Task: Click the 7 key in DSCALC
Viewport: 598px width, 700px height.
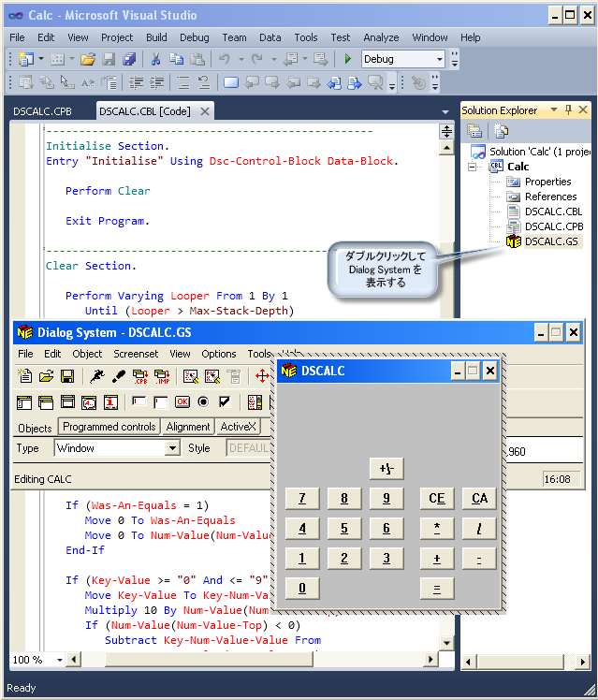Action: click(x=302, y=498)
